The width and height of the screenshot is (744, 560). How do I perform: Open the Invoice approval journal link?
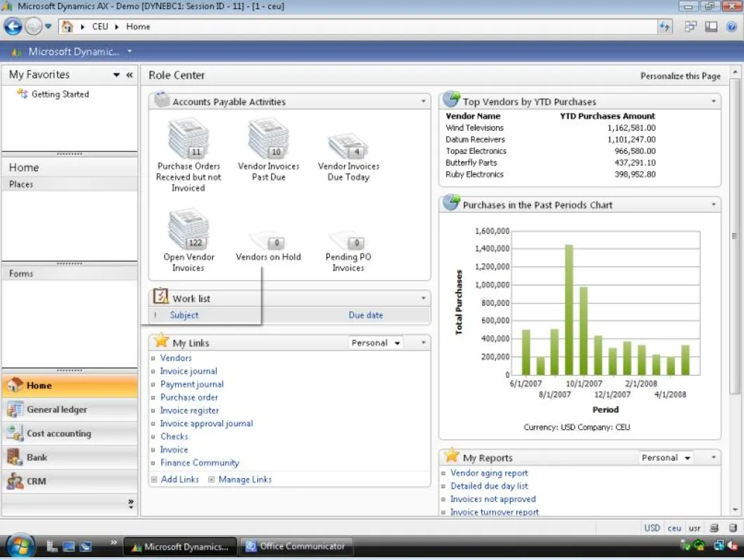207,423
